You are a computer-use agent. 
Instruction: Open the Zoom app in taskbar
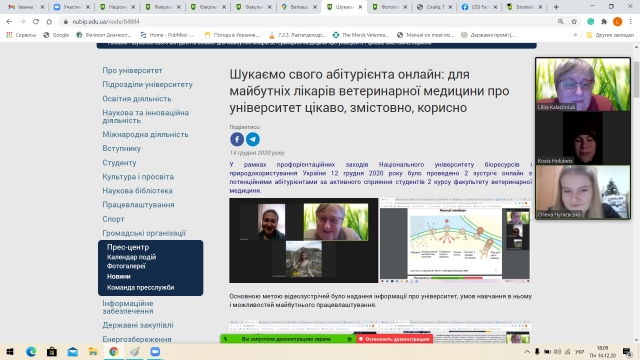pos(155,351)
